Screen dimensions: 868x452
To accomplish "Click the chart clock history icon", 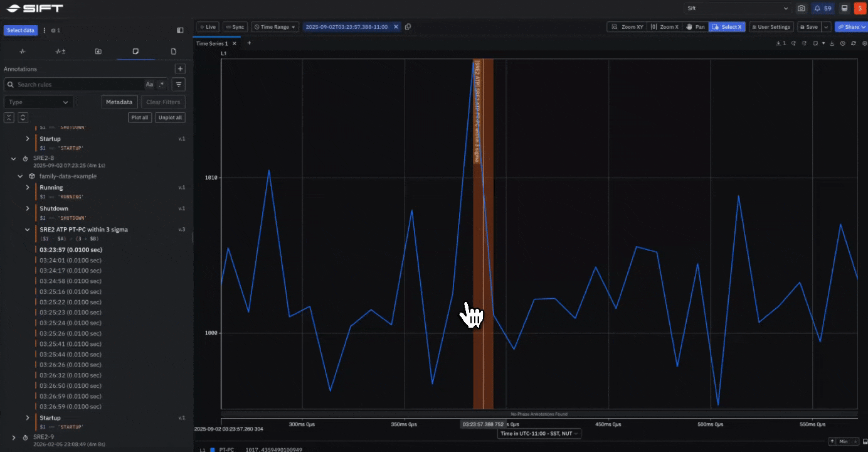I will coord(843,43).
